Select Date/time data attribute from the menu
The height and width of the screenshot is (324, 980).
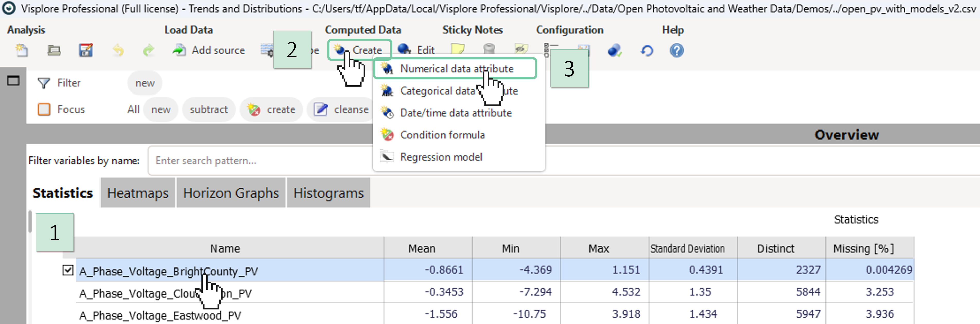point(459,113)
